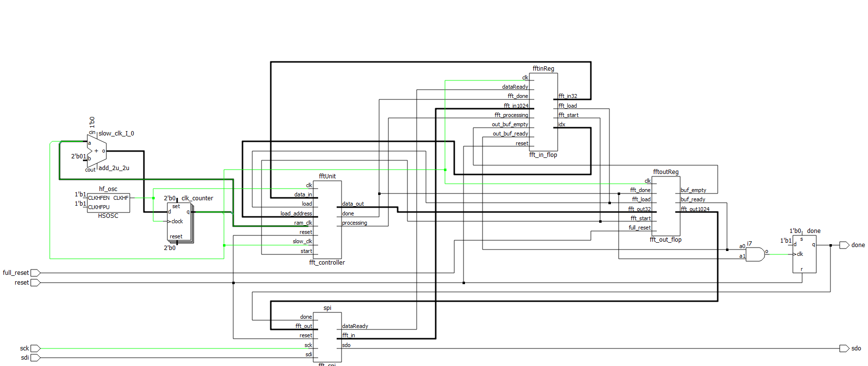This screenshot has height=366, width=868.
Task: Select the clk_counter register block
Action: 179,222
